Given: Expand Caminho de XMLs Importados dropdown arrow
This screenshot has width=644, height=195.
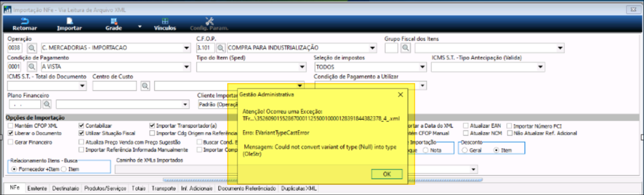Looking at the screenshot, I should click(473, 169).
